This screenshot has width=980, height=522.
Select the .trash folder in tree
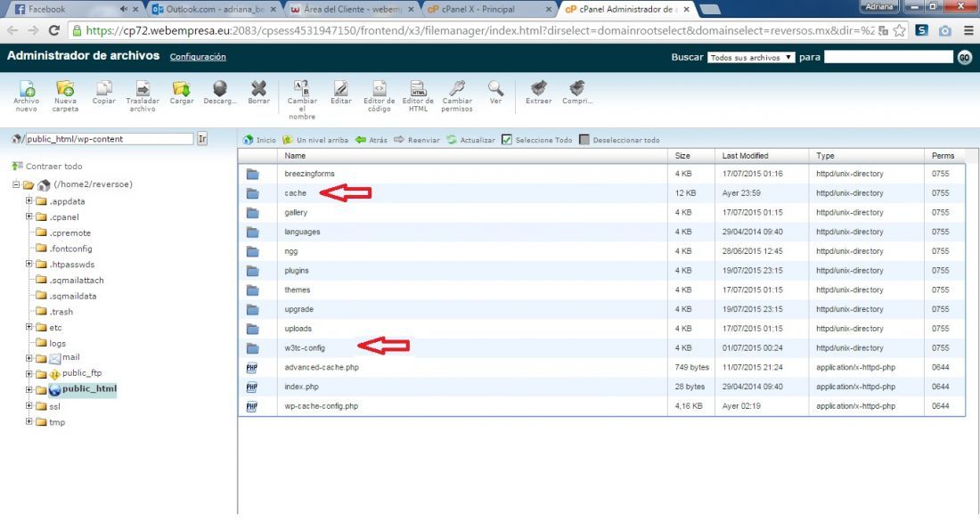tap(61, 312)
